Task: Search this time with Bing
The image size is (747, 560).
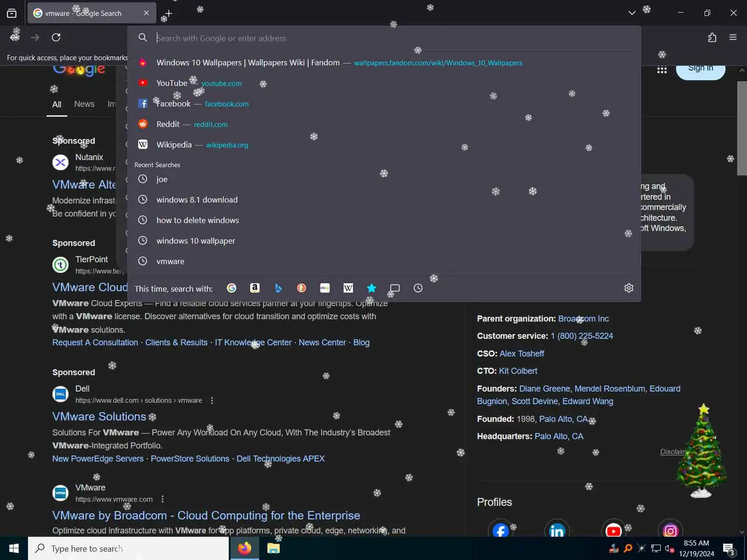Action: [x=278, y=288]
